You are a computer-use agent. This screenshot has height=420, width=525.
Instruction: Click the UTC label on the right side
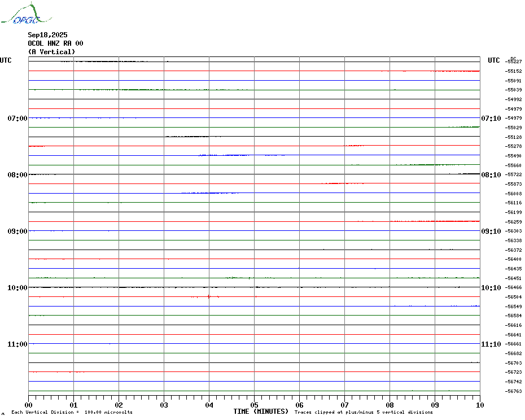tap(493, 60)
